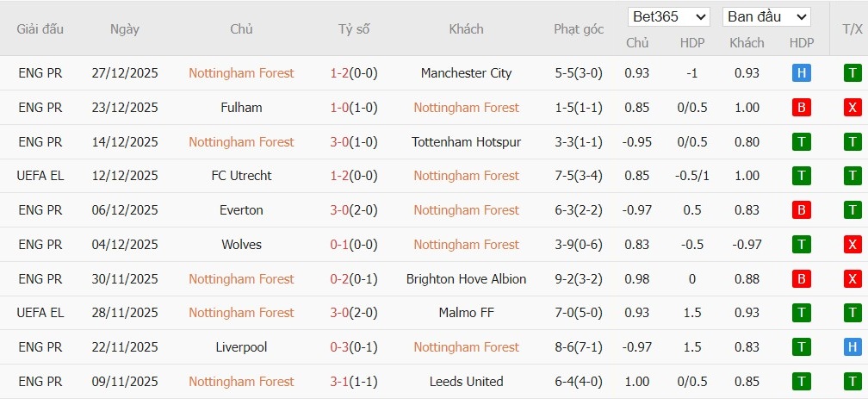This screenshot has width=868, height=399.
Task: Open the Ban đầu odds dropdown
Action: pyautogui.click(x=766, y=16)
